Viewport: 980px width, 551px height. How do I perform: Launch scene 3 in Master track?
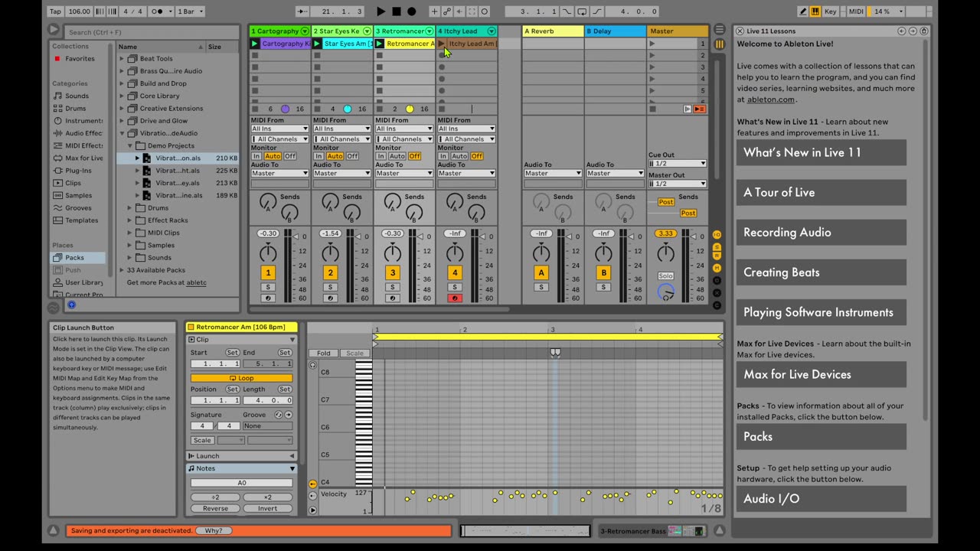pos(652,67)
